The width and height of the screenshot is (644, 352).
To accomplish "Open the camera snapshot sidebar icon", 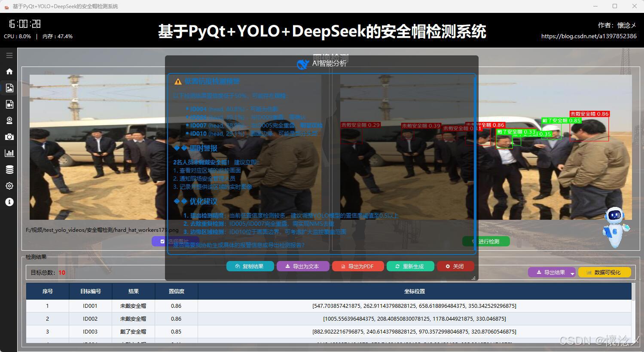I will click(9, 137).
